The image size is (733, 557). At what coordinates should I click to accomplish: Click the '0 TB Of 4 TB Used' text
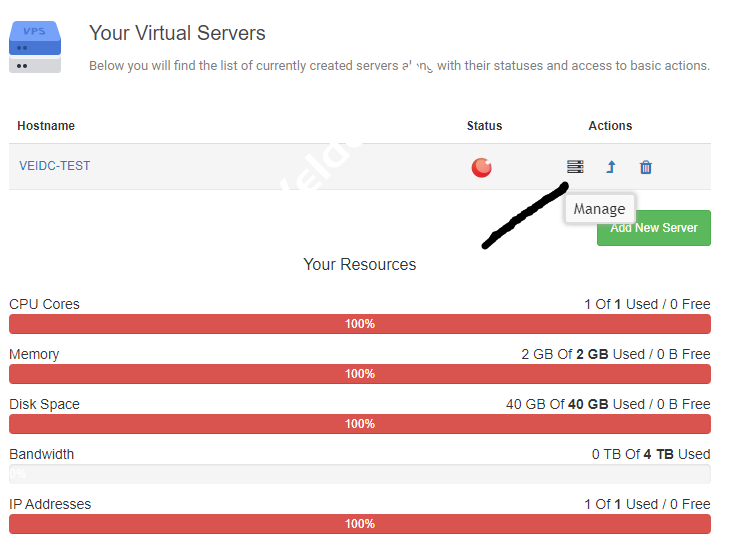[651, 454]
